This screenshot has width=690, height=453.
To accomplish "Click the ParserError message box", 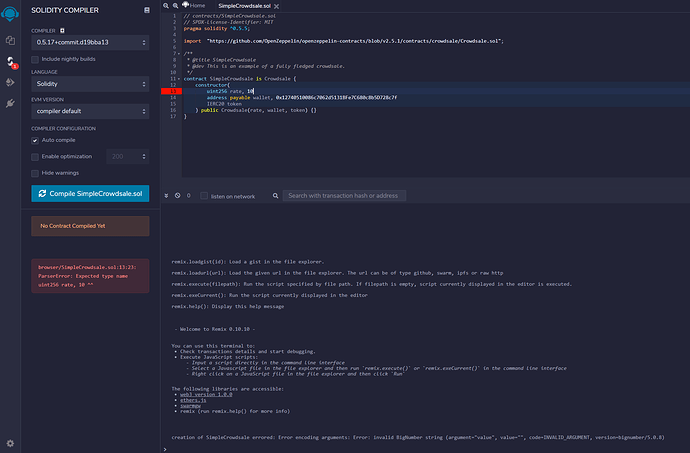I will coord(90,276).
